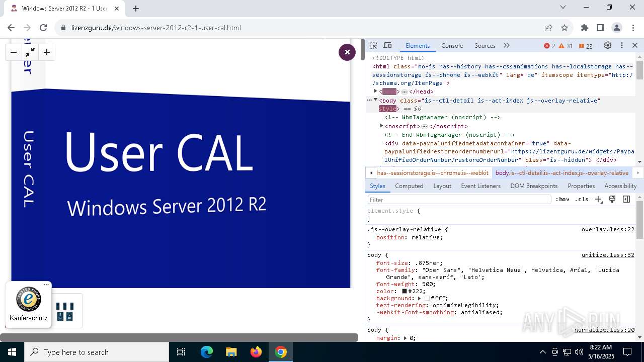The height and width of the screenshot is (362, 644).
Task: Click the address bar URL
Action: (156, 28)
